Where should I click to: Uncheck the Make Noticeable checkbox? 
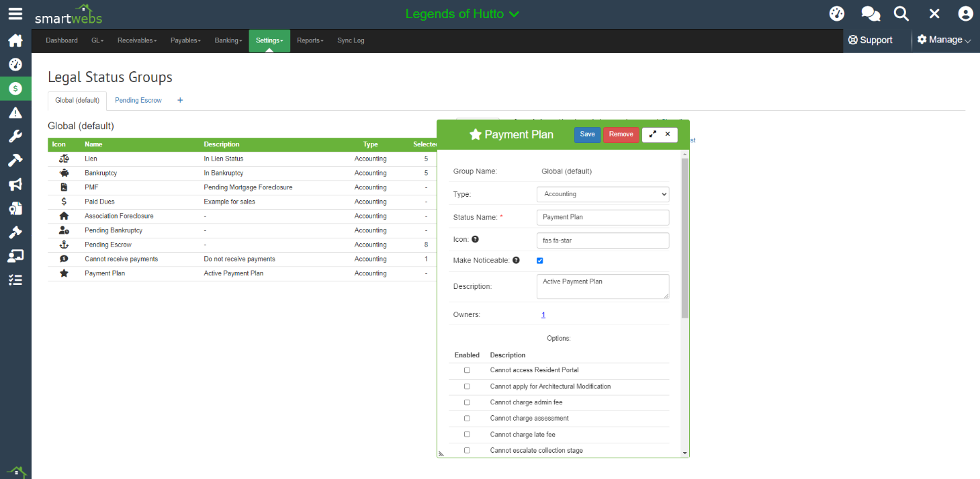[x=540, y=261]
